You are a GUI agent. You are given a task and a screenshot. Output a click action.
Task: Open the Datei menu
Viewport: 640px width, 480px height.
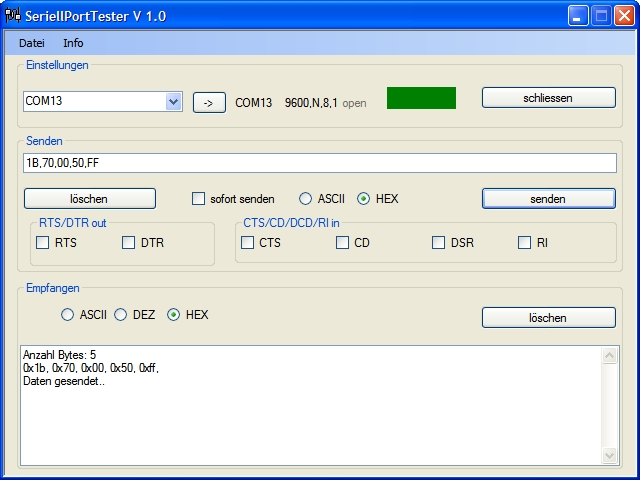(x=32, y=43)
